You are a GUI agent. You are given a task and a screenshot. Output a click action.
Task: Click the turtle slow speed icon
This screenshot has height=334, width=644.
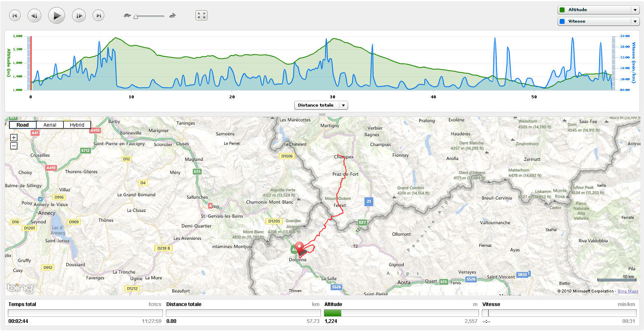(127, 16)
